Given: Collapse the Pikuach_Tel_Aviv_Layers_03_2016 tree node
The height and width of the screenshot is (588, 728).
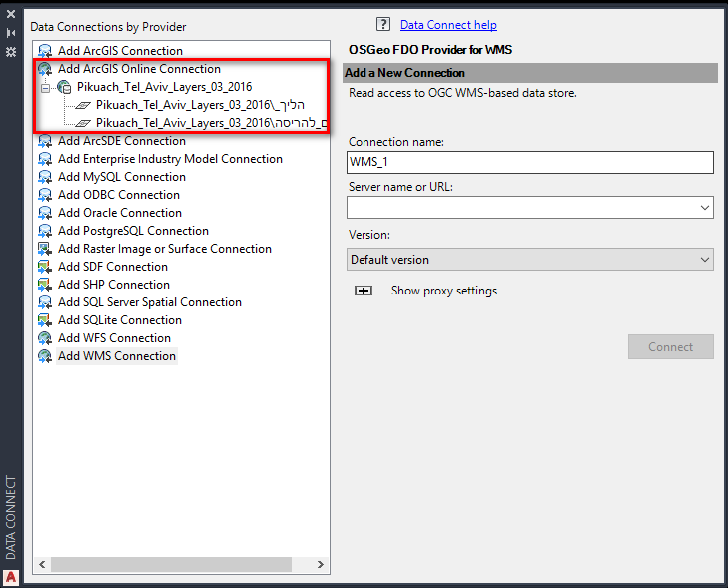Looking at the screenshot, I should pyautogui.click(x=45, y=87).
